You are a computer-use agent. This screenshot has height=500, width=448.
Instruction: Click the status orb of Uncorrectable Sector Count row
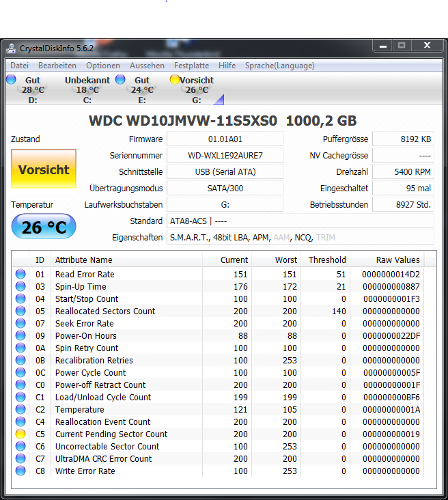click(20, 446)
